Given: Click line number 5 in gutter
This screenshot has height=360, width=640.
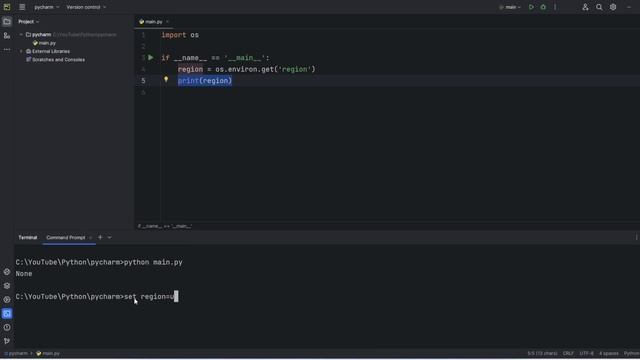Looking at the screenshot, I should click(143, 81).
